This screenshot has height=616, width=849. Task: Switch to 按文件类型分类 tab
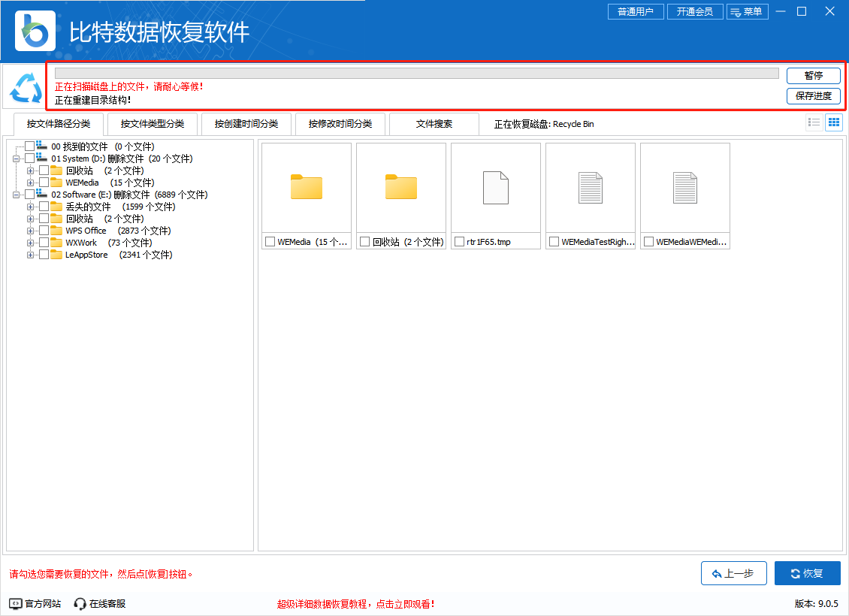pyautogui.click(x=152, y=124)
